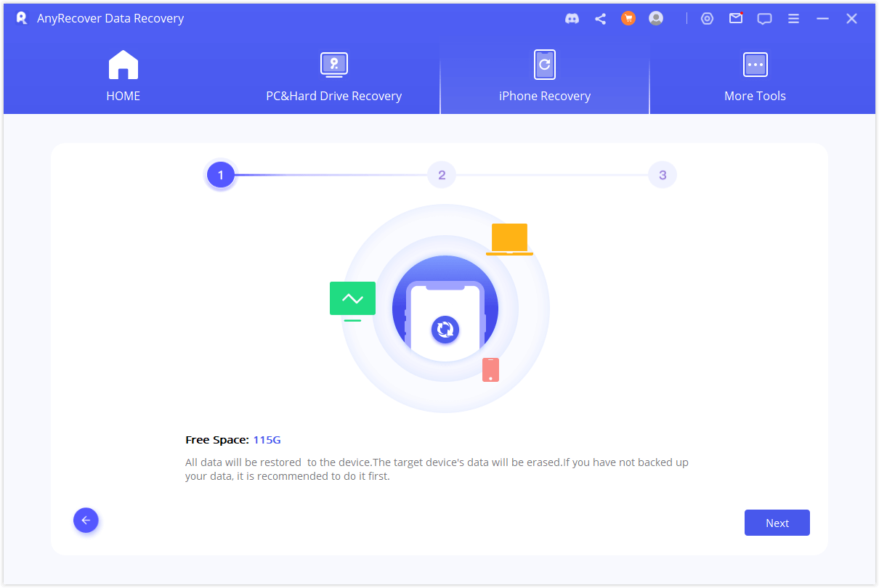This screenshot has width=879, height=588.
Task: Open the feedback chat bubble icon
Action: [x=764, y=19]
